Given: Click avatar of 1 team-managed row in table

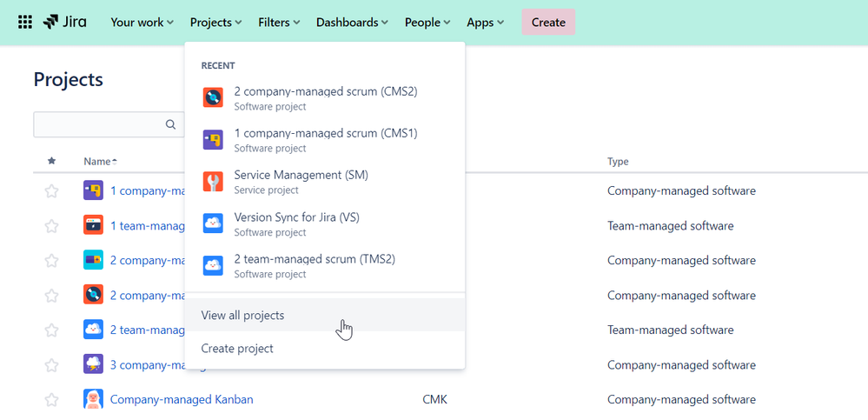Looking at the screenshot, I should [x=93, y=225].
